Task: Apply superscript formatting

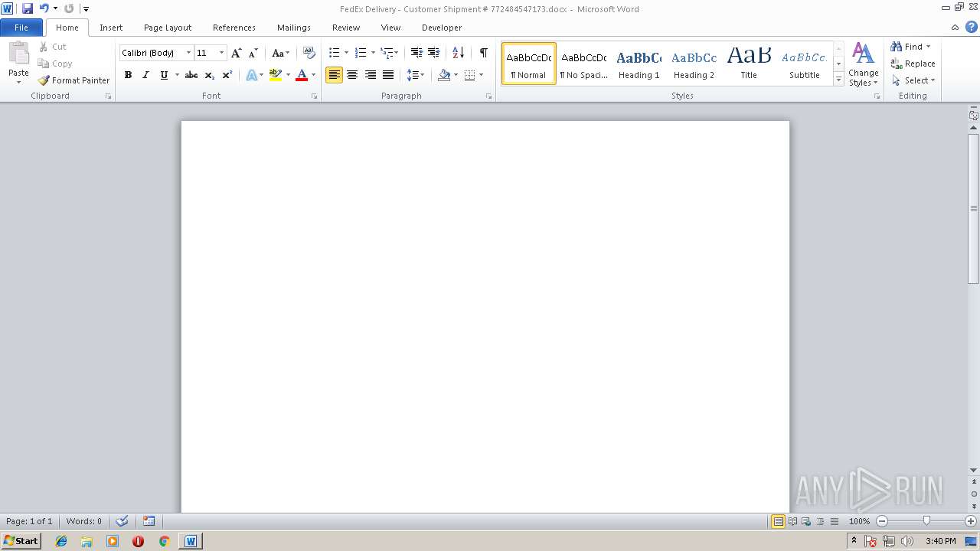Action: click(227, 75)
